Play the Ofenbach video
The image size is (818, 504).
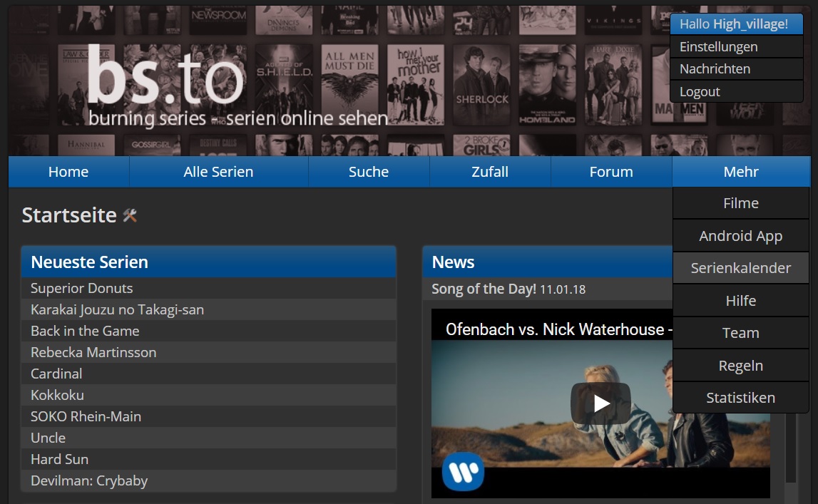[x=600, y=403]
